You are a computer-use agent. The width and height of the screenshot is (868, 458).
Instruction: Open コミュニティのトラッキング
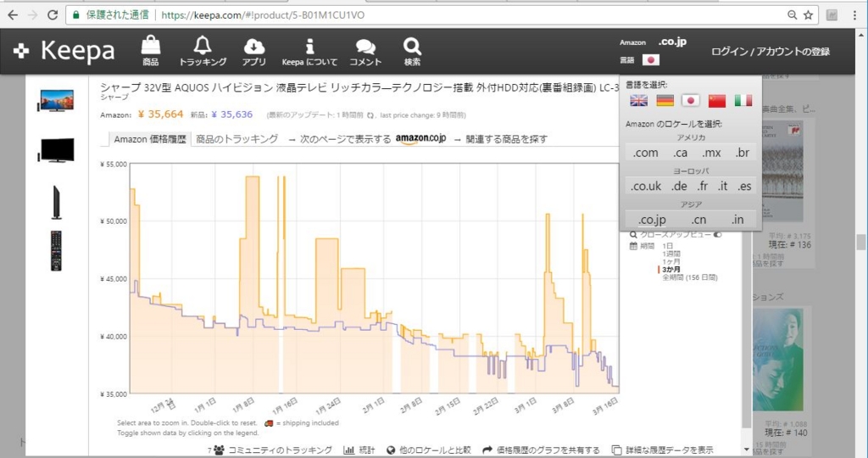point(271,450)
